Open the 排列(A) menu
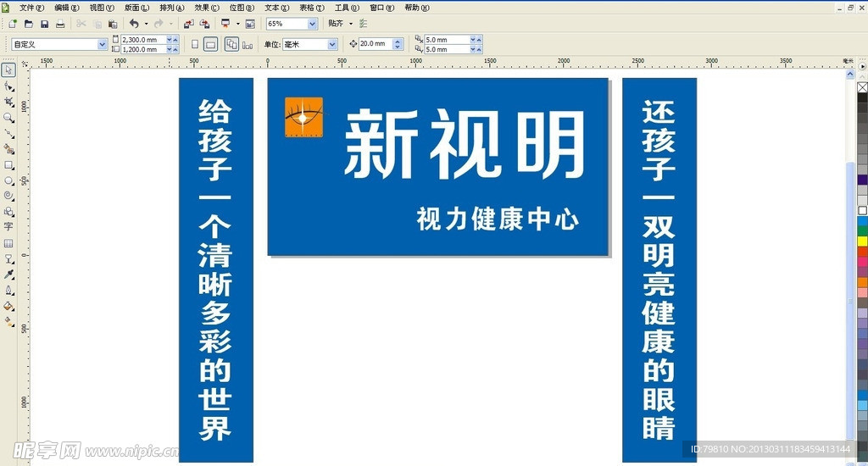Screen dimensions: 868x466 pyautogui.click(x=171, y=8)
